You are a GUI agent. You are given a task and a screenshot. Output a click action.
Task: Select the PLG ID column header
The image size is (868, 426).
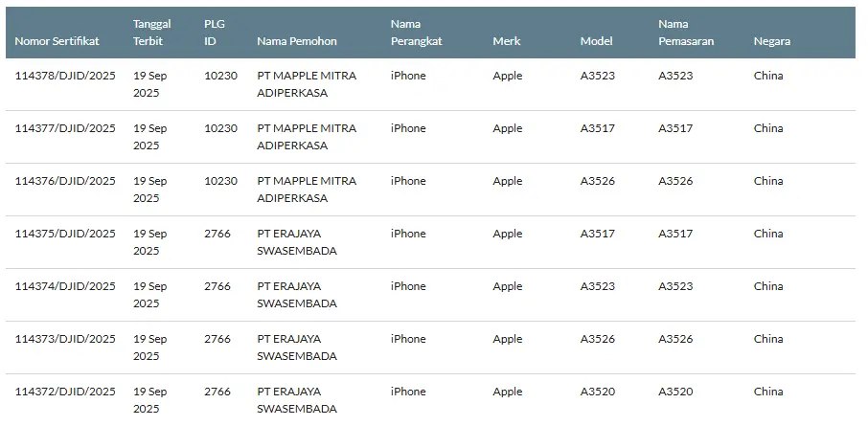[215, 33]
